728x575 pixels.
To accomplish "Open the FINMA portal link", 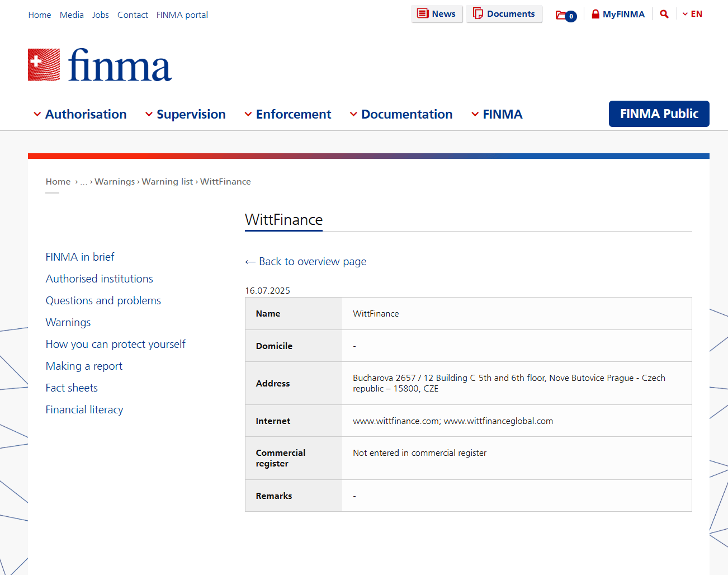I will click(x=182, y=15).
